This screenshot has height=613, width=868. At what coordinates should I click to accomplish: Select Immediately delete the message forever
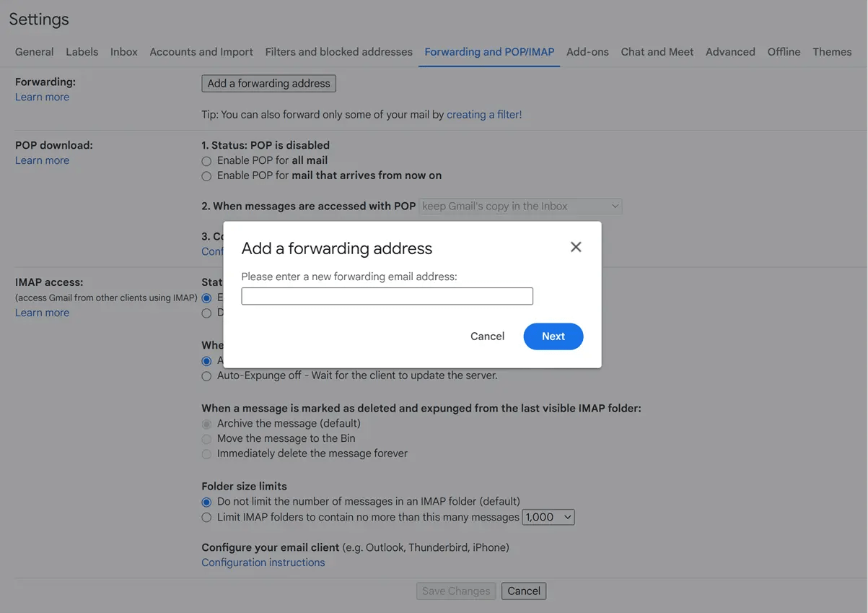206,453
